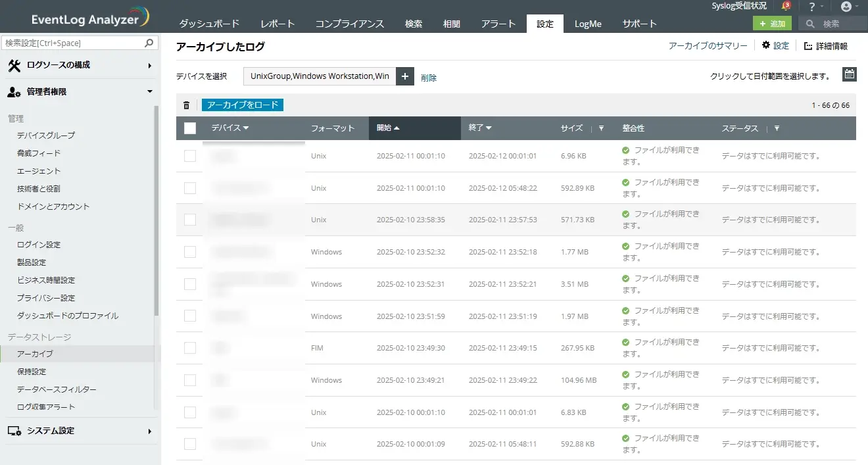Image resolution: width=868 pixels, height=465 pixels.
Task: Open the アーカイブのサマリー link
Action: point(708,46)
